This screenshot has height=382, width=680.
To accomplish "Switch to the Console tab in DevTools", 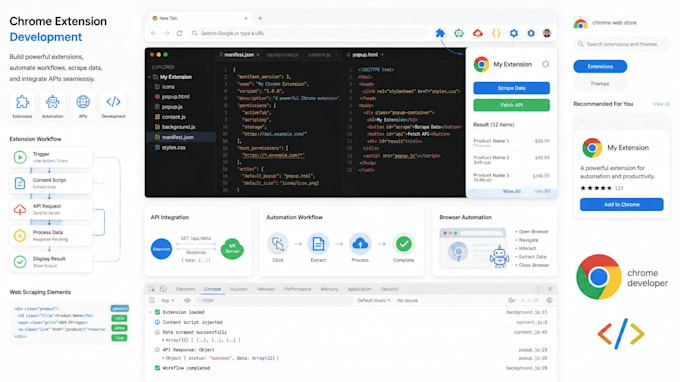I will pyautogui.click(x=212, y=289).
